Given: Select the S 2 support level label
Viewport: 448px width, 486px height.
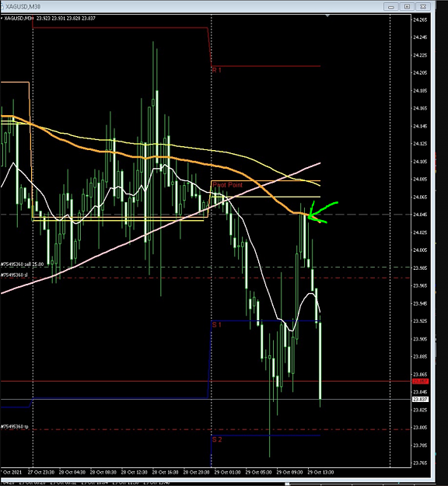Looking at the screenshot, I should pos(217,439).
